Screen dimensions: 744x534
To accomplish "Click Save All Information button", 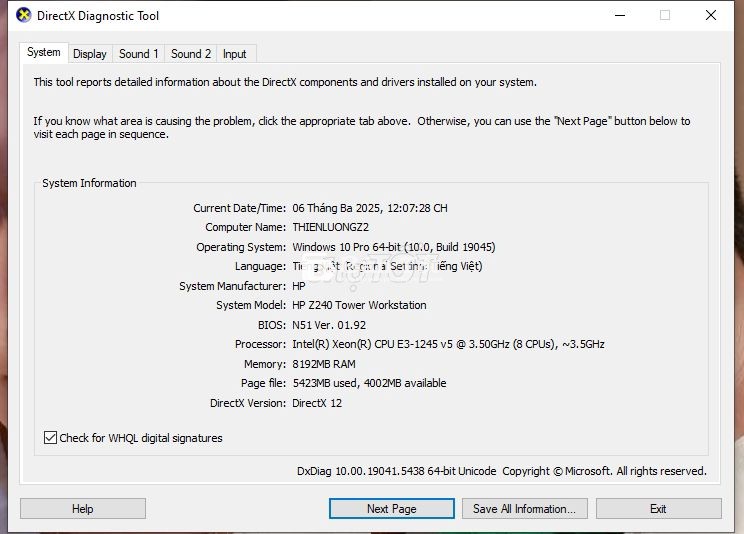I will tap(525, 509).
